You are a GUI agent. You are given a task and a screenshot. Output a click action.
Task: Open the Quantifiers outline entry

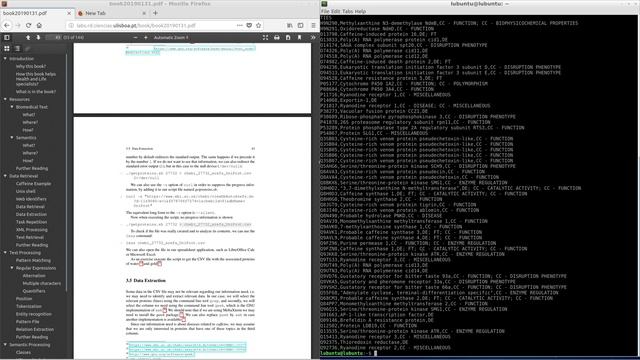(x=34, y=291)
